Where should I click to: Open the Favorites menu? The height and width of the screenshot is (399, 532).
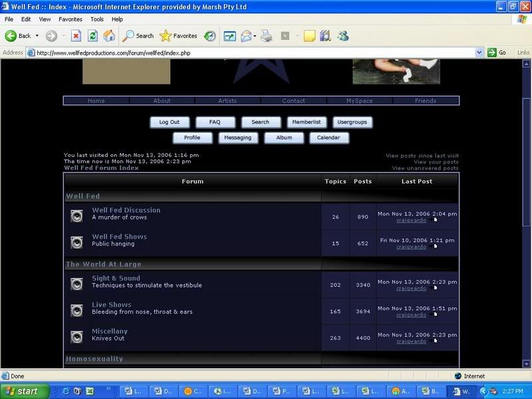tap(70, 19)
